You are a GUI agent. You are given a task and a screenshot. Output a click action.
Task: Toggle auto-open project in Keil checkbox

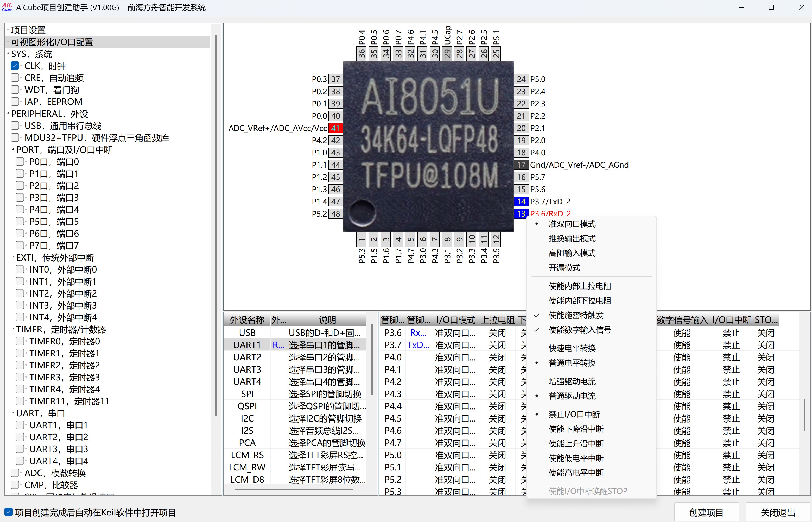pyautogui.click(x=9, y=512)
